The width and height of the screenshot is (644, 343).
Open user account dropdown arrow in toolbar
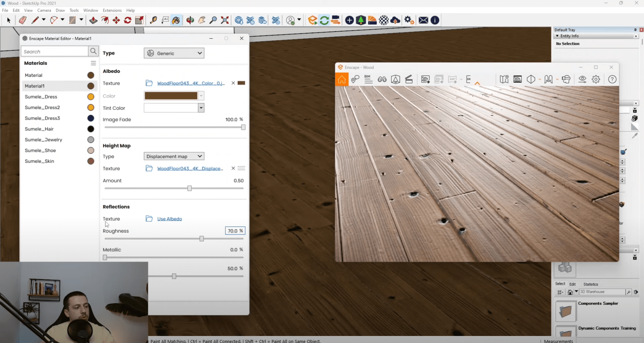pyautogui.click(x=299, y=20)
